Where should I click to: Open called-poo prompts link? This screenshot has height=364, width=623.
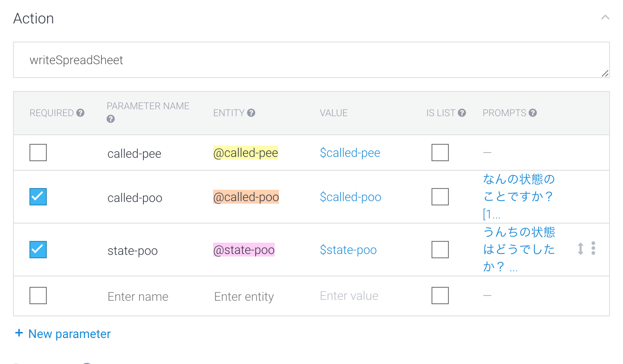coord(518,196)
